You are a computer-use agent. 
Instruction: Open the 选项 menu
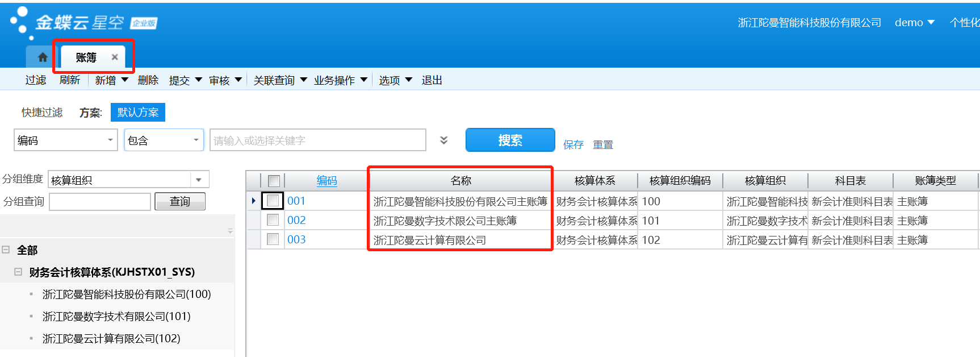[396, 80]
